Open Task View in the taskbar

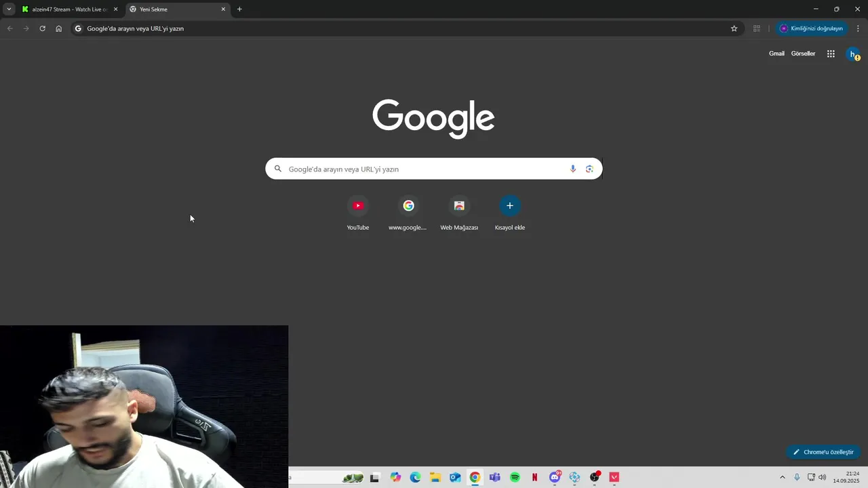[x=374, y=477]
